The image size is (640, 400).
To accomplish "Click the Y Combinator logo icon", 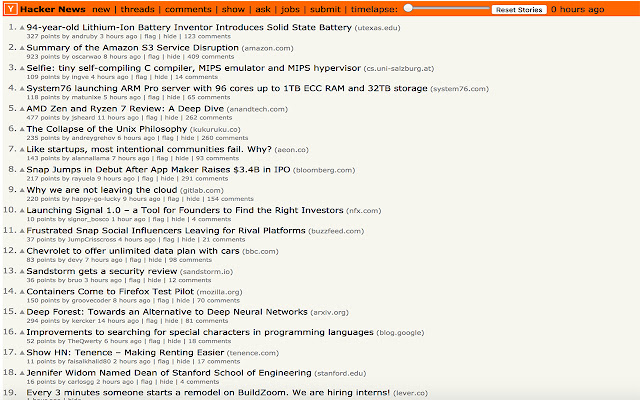I will pos(11,9).
